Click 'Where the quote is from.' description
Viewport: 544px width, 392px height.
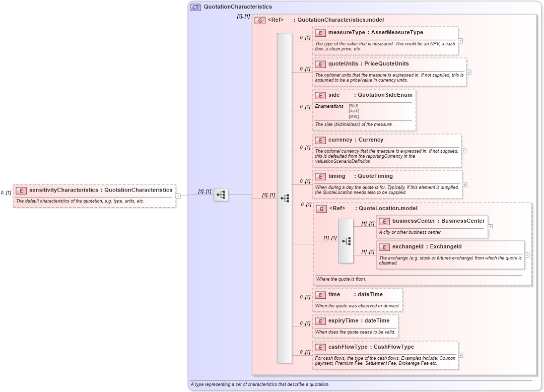[341, 279]
